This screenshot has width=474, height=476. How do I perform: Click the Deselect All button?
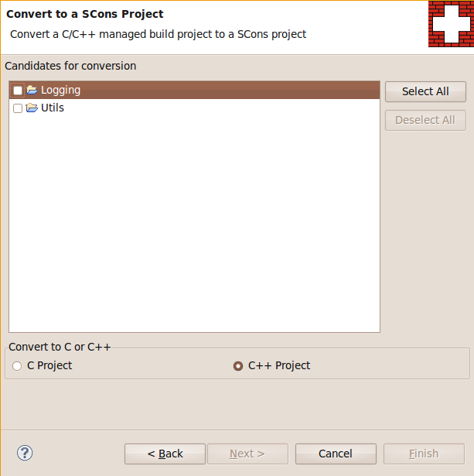425,120
